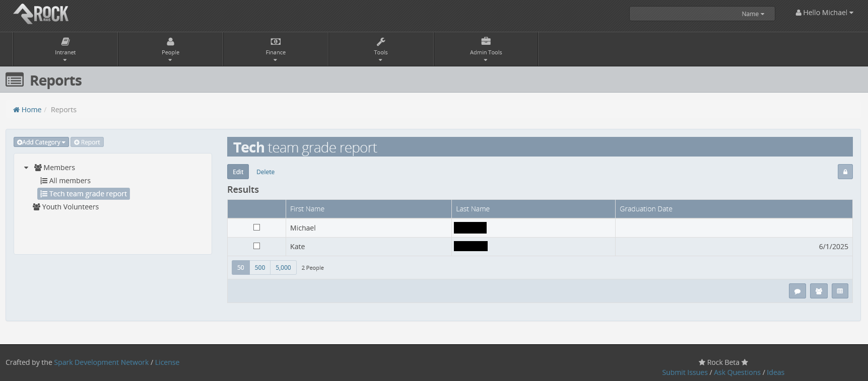This screenshot has width=868, height=381.
Task: Open the Tools wrench icon menu
Action: click(381, 42)
